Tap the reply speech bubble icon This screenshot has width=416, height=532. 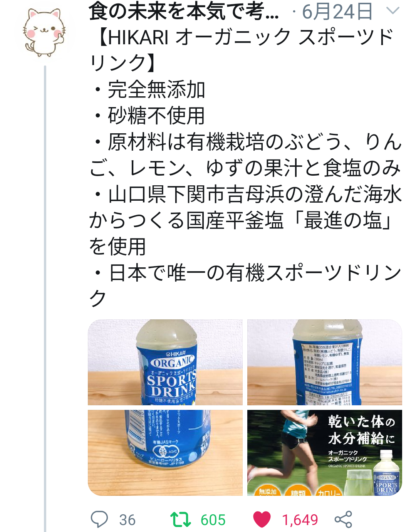pos(99,519)
